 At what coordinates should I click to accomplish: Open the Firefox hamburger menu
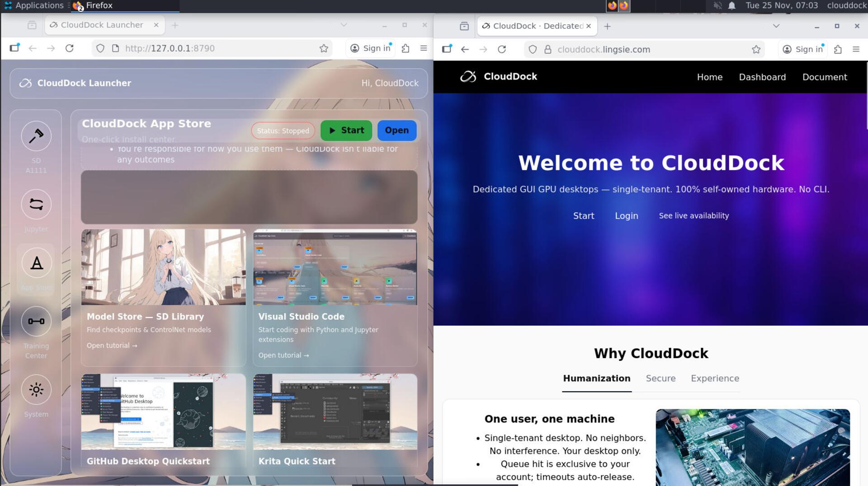[423, 48]
